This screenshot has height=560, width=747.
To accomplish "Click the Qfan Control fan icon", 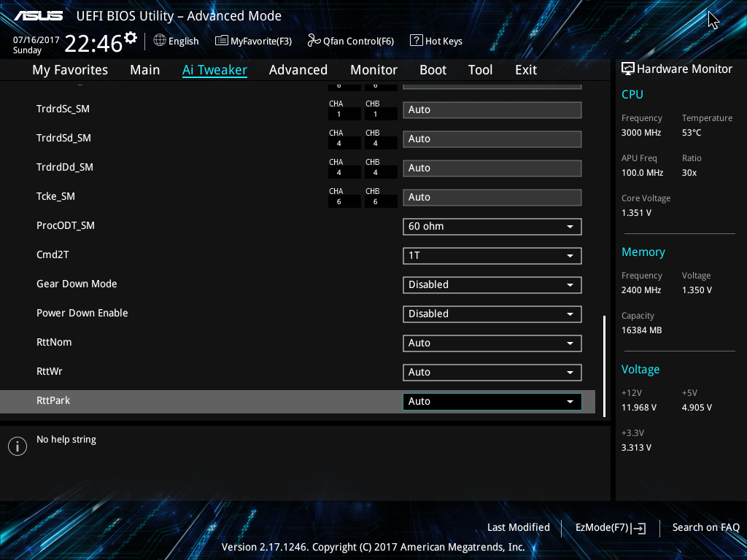I will click(314, 41).
